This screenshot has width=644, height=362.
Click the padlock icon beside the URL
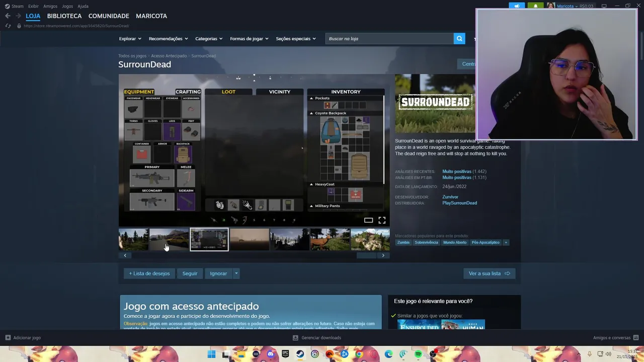pos(19,26)
